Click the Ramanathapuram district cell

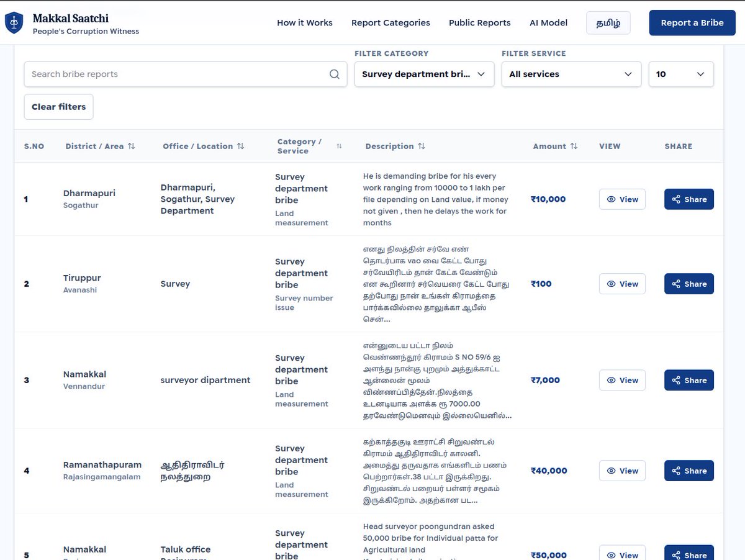[x=102, y=465]
